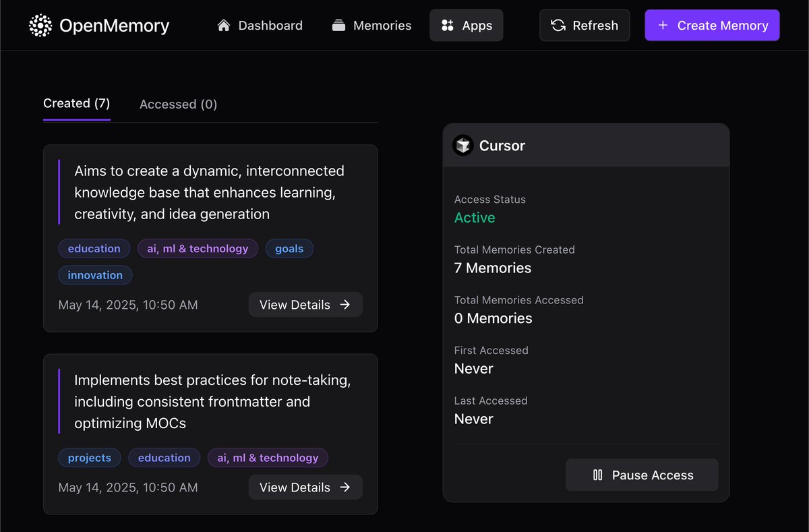
Task: View Details of knowledge base memory
Action: (305, 305)
